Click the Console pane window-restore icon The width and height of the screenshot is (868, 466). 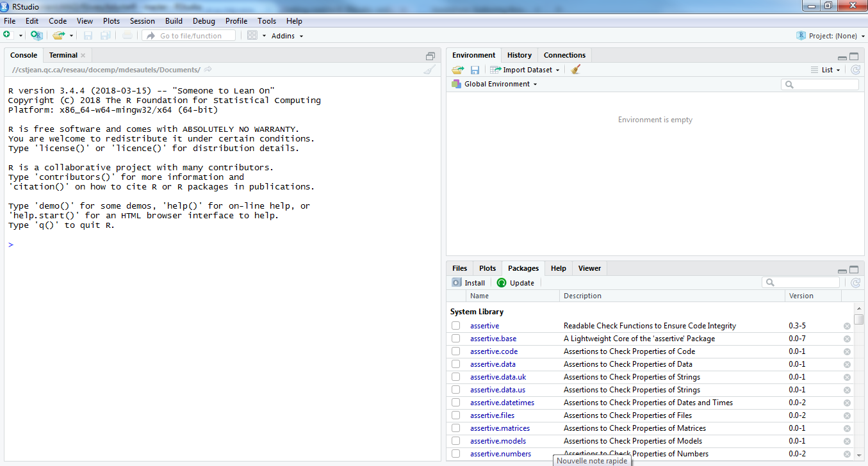click(430, 56)
